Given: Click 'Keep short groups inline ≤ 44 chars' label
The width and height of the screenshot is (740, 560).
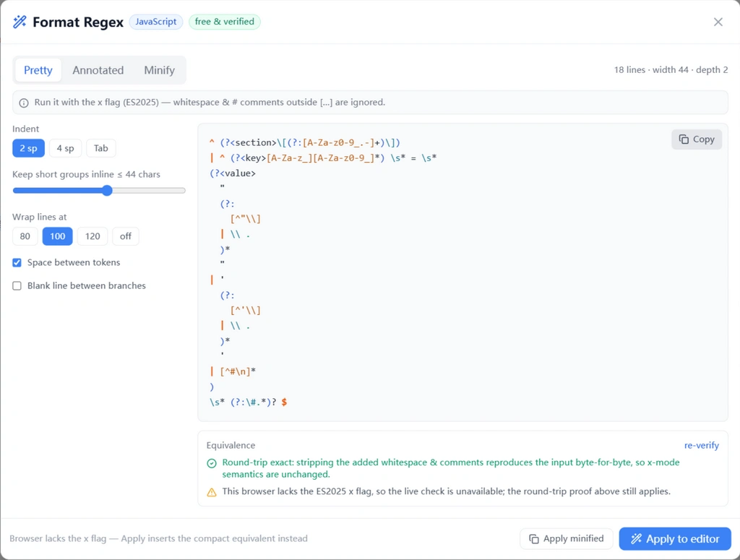Looking at the screenshot, I should [x=87, y=175].
